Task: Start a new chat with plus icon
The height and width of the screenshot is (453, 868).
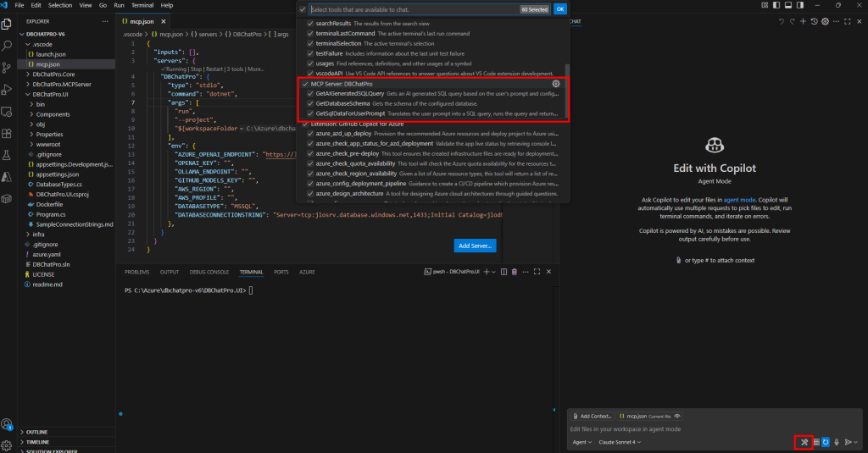Action: [x=804, y=21]
